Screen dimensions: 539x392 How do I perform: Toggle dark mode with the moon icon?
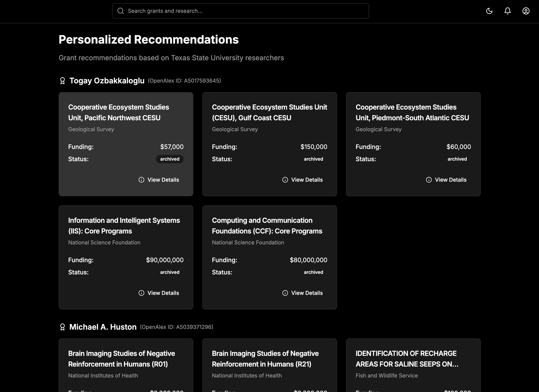[489, 11]
